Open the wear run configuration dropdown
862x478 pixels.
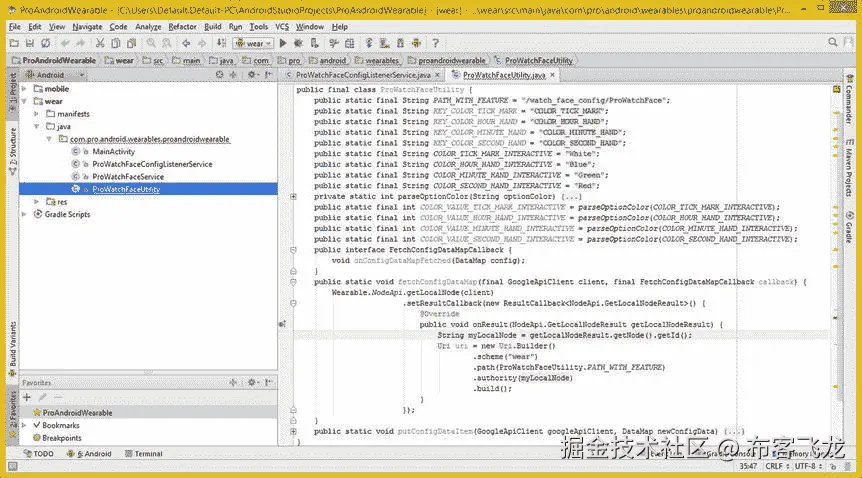click(253, 43)
